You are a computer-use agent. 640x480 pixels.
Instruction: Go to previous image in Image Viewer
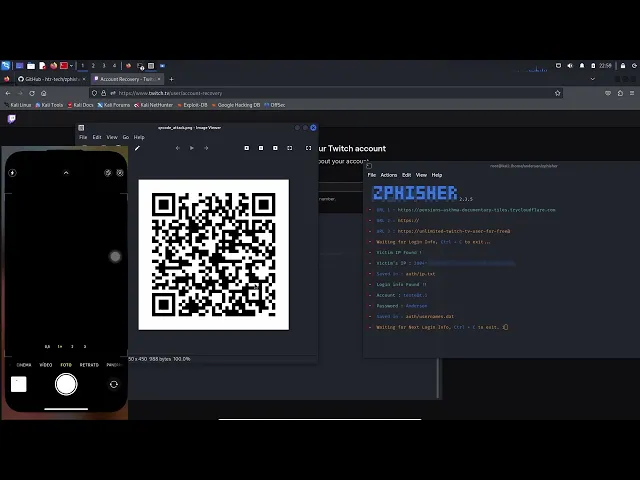178,148
